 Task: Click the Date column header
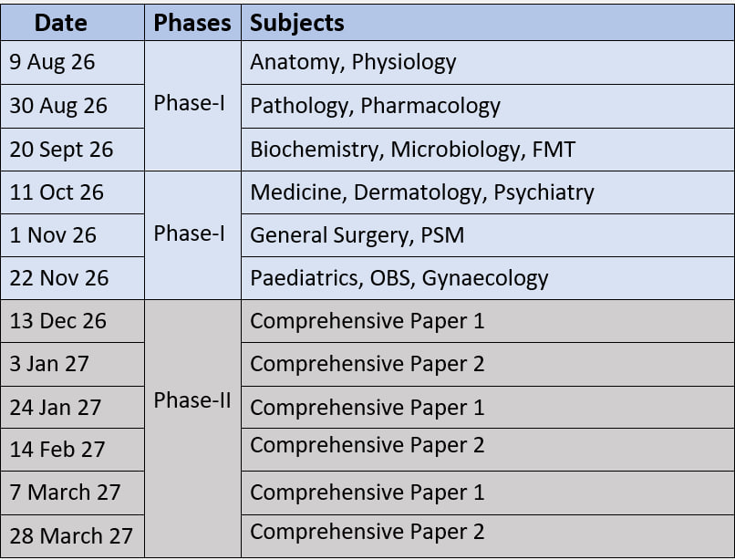click(x=73, y=23)
